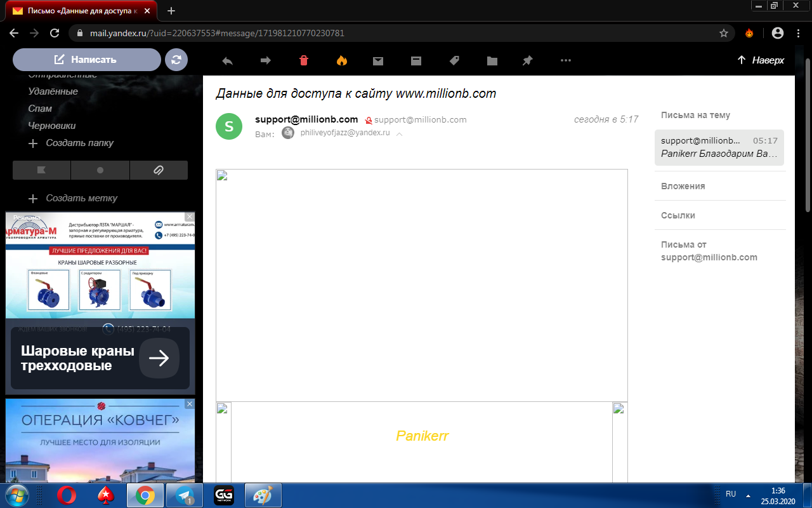Reload the page in browser

pyautogui.click(x=55, y=33)
